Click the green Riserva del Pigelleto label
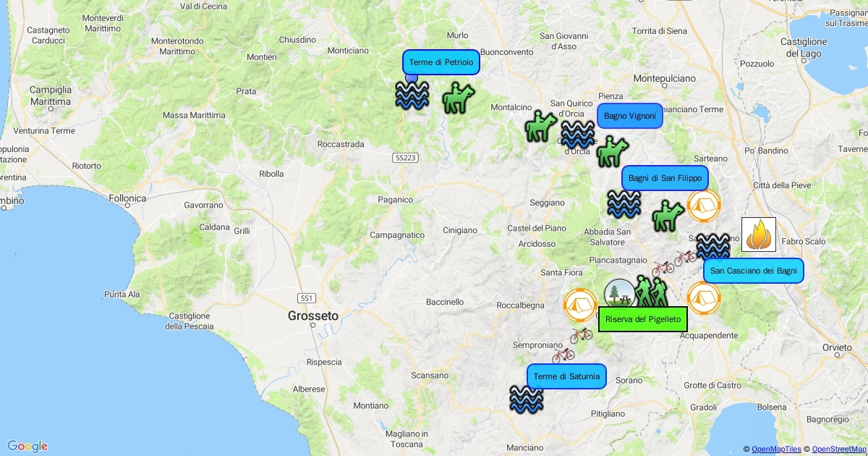Image resolution: width=868 pixels, height=456 pixels. click(x=643, y=319)
